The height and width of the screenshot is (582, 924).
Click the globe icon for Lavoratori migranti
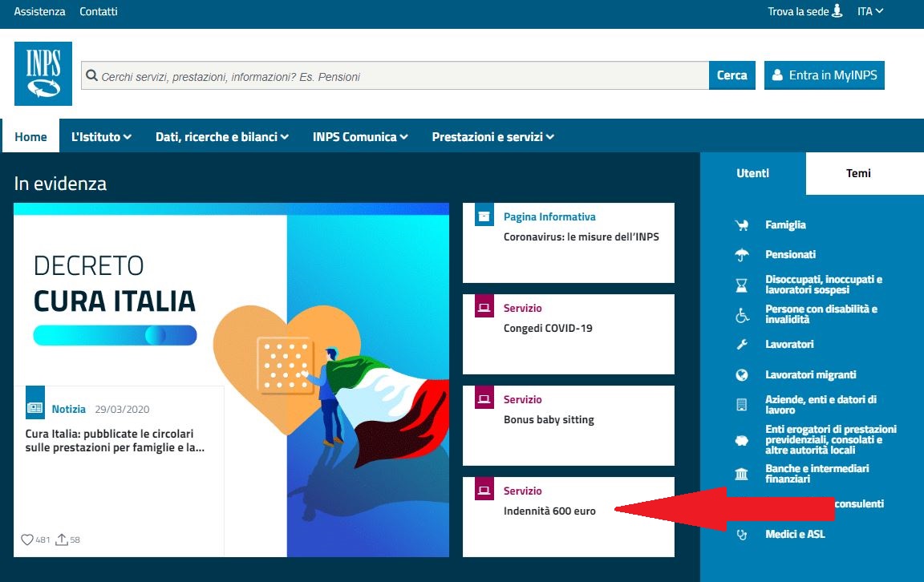click(x=742, y=374)
